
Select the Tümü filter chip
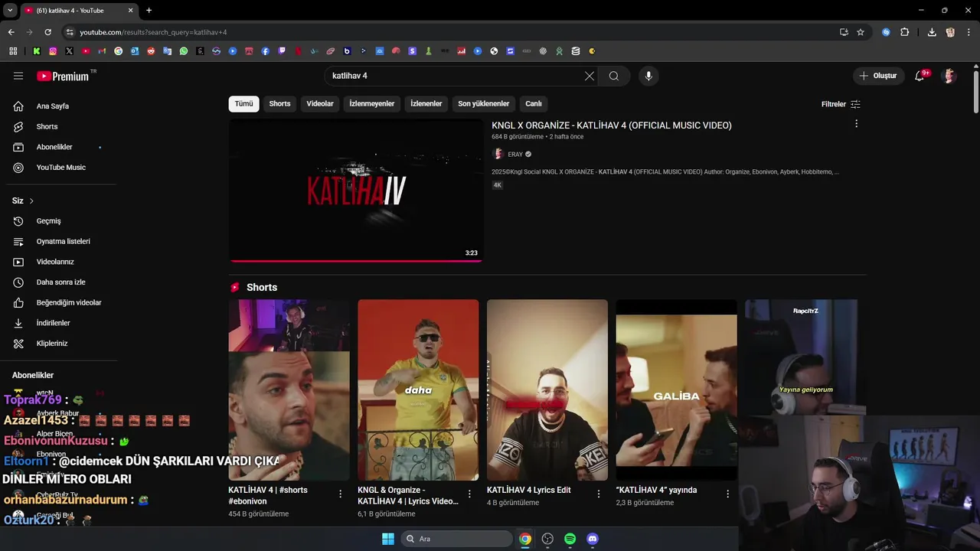point(243,104)
